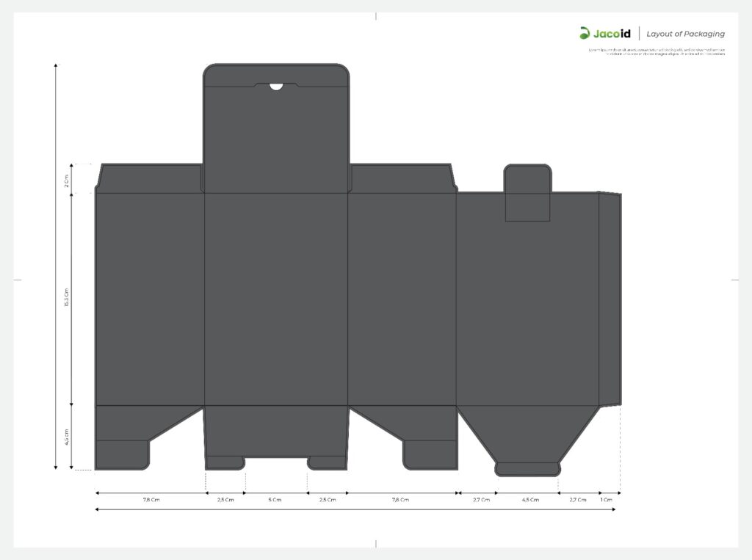The height and width of the screenshot is (560, 752).
Task: Click the crop mark at top center
Action: (376, 15)
